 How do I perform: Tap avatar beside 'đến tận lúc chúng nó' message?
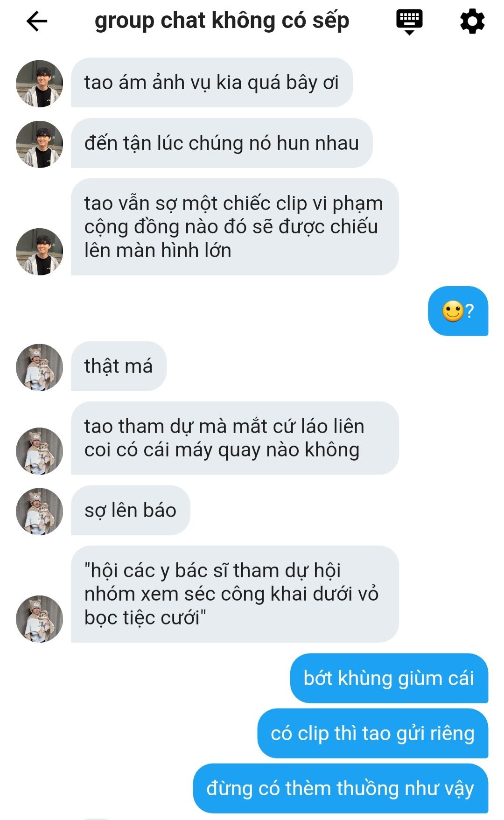coord(40,144)
